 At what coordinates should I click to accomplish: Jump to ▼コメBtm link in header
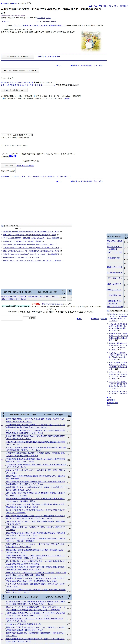(x=103, y=6)
